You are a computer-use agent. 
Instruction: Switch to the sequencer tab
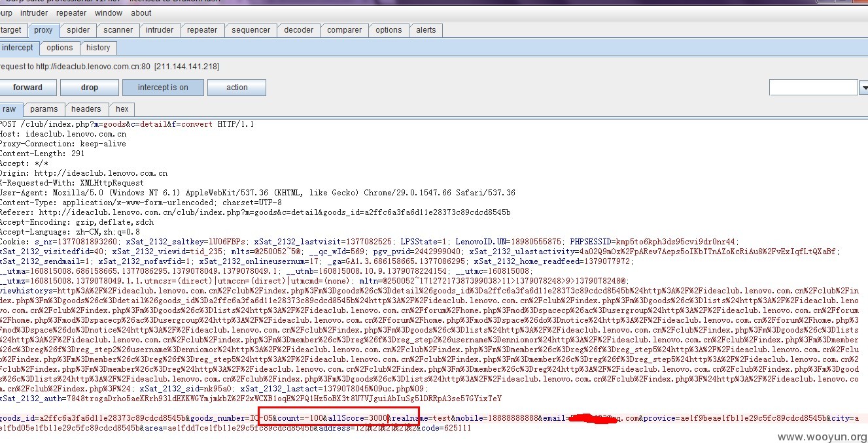pos(251,30)
